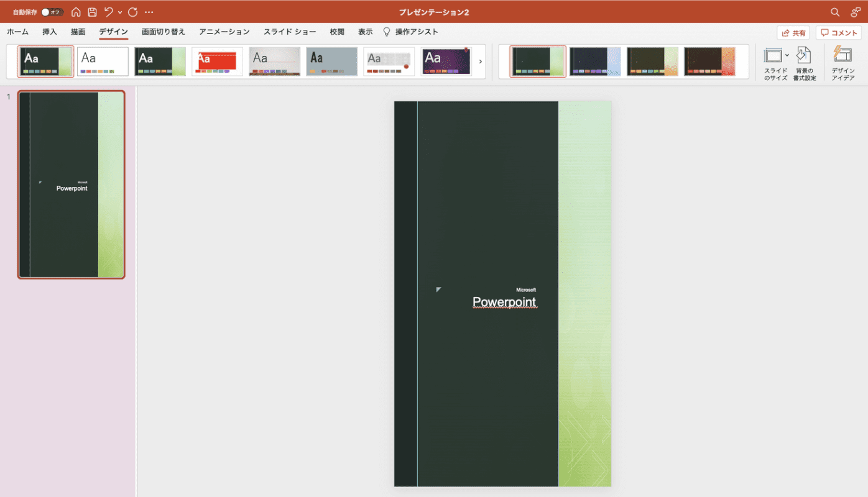This screenshot has height=497, width=868.
Task: Select the gray-blue theme thumbnail
Action: (x=331, y=62)
